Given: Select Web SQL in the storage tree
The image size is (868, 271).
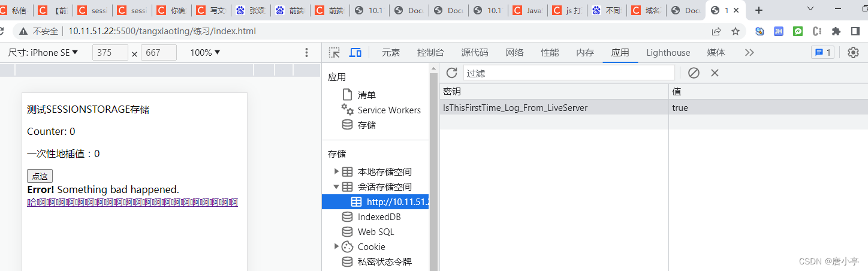Looking at the screenshot, I should click(376, 231).
